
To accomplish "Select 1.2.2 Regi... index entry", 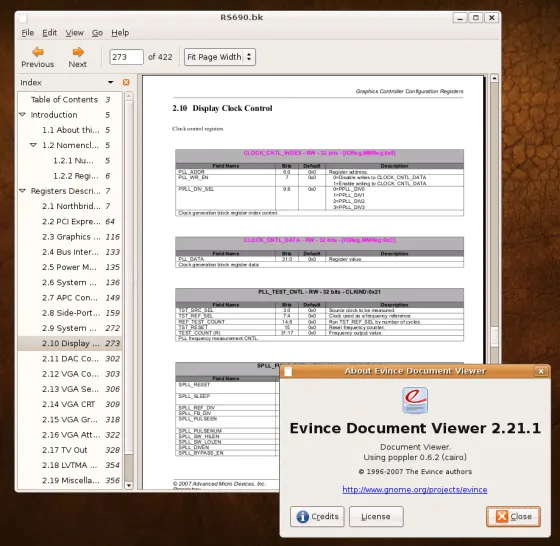I will [70, 176].
